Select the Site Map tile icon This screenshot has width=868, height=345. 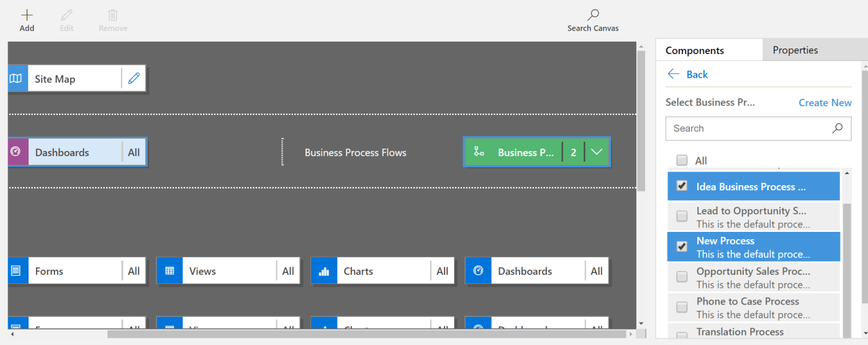(16, 79)
